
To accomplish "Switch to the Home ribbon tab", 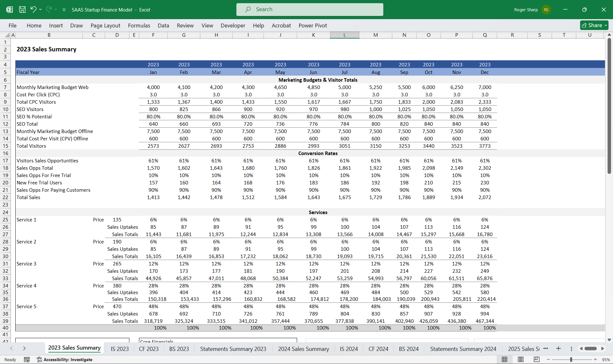I will tap(34, 26).
